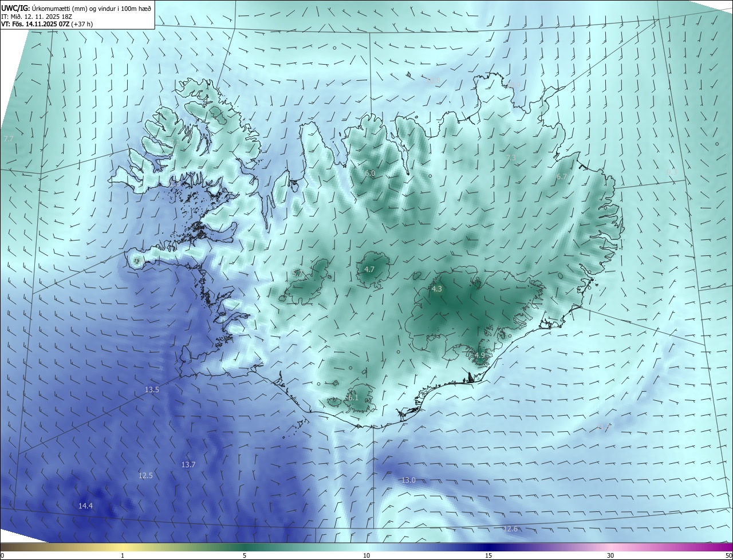Click the 10 tick on the colorbar

point(366,555)
